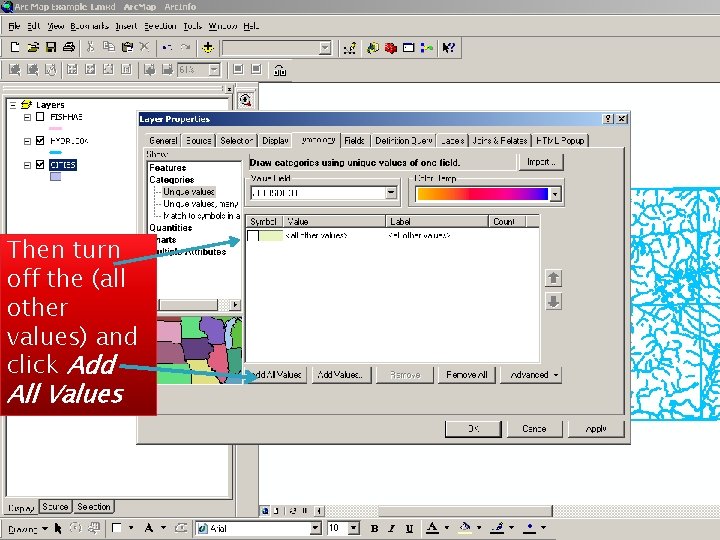Click the Cut scissors icon
Screen dimensions: 720x540
[x=90, y=47]
